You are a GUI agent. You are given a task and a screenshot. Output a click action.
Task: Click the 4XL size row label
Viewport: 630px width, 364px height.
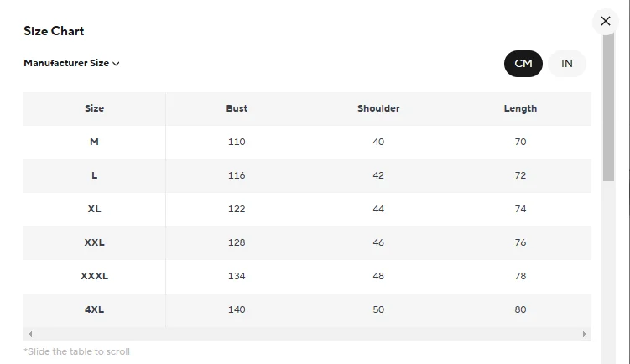95,309
